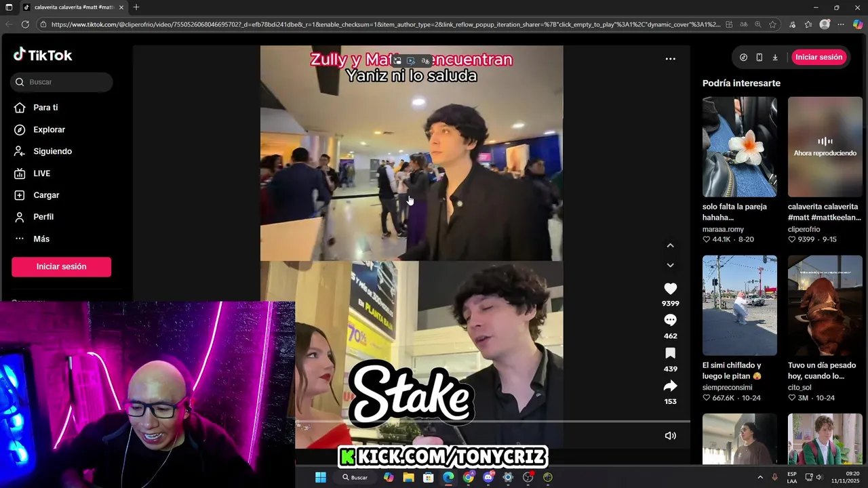Click the TikTok coins round icon
Image resolution: width=868 pixels, height=488 pixels.
pos(743,58)
